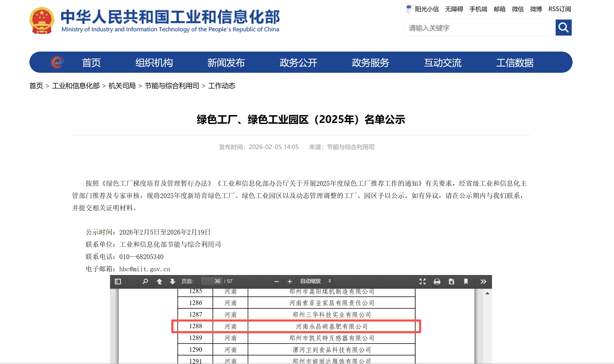The width and height of the screenshot is (614, 364).
Task: Open the current view bookmark tool
Action: click(x=466, y=281)
